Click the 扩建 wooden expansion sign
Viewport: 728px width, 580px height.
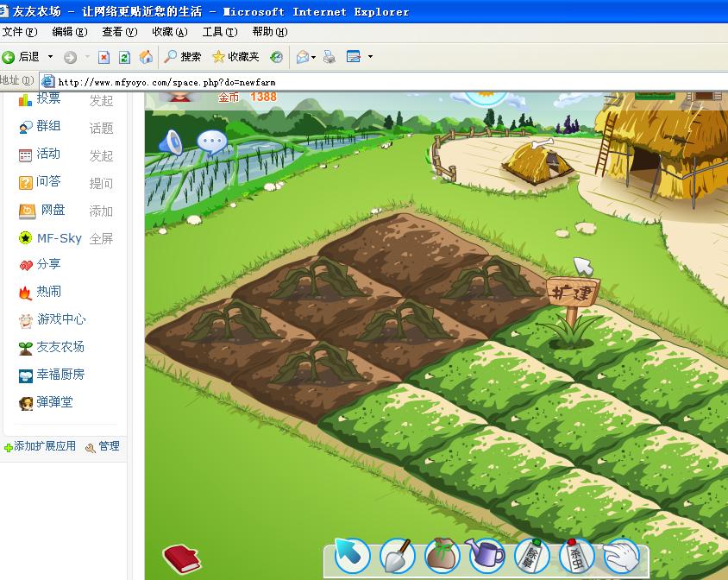[573, 293]
